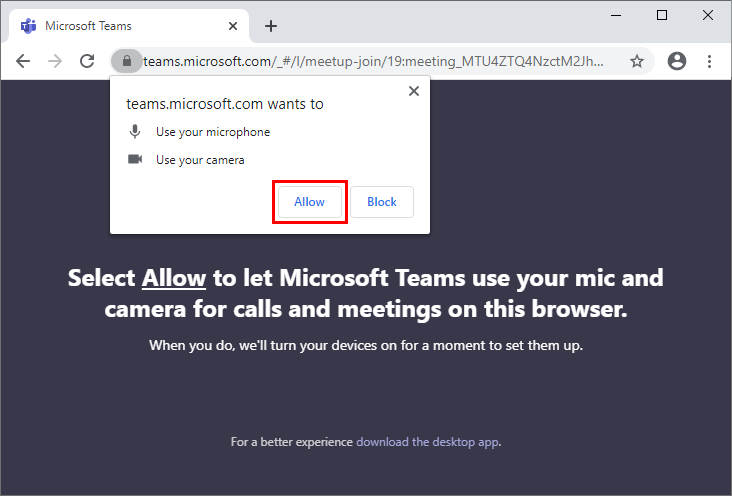Click the microphone icon in the prompt
This screenshot has width=732, height=496.
click(135, 132)
